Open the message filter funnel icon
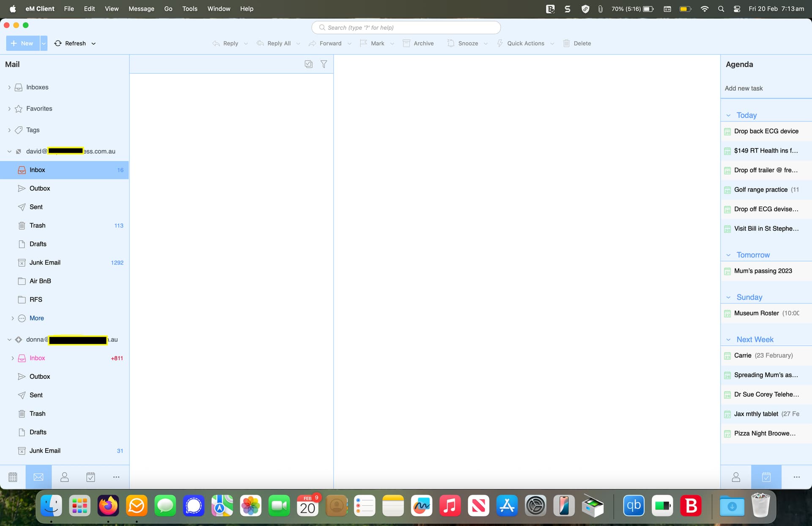Image resolution: width=812 pixels, height=526 pixels. point(324,64)
